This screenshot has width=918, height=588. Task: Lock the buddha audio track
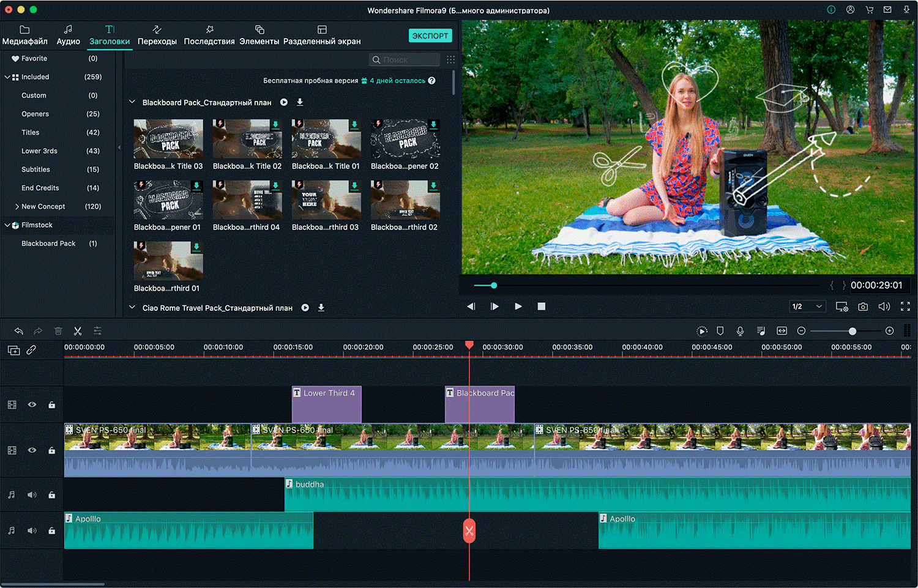52,495
